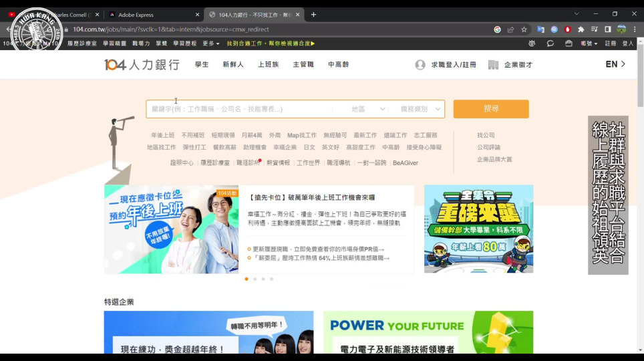The height and width of the screenshot is (361, 644).
Task: Click the tab search chevron in title bar
Action: pos(577,14)
